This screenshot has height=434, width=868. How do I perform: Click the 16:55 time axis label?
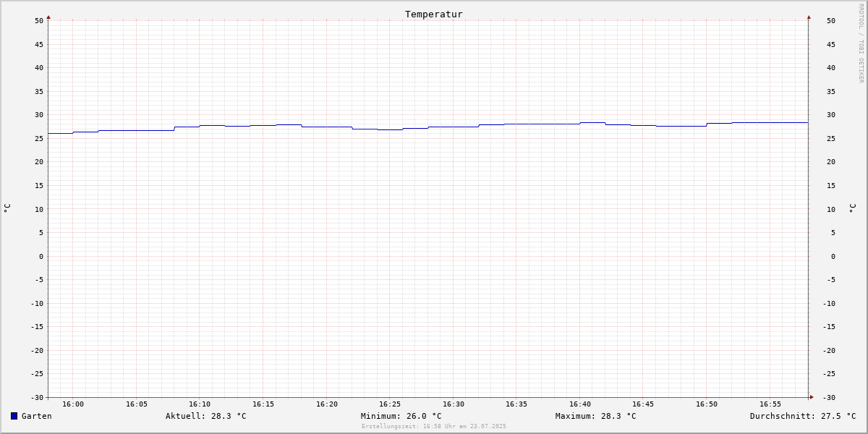[770, 404]
